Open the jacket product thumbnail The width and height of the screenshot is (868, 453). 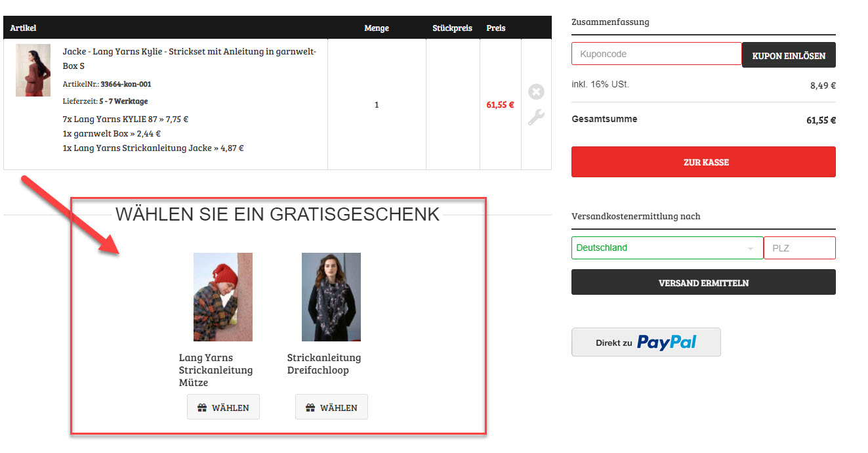pyautogui.click(x=33, y=70)
